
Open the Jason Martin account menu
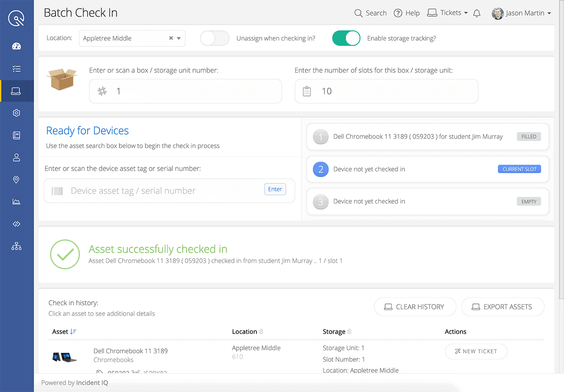522,13
